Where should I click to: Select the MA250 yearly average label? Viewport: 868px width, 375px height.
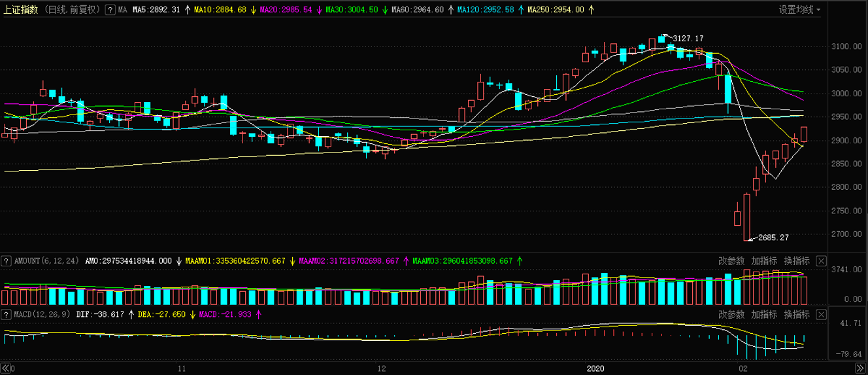click(x=556, y=10)
